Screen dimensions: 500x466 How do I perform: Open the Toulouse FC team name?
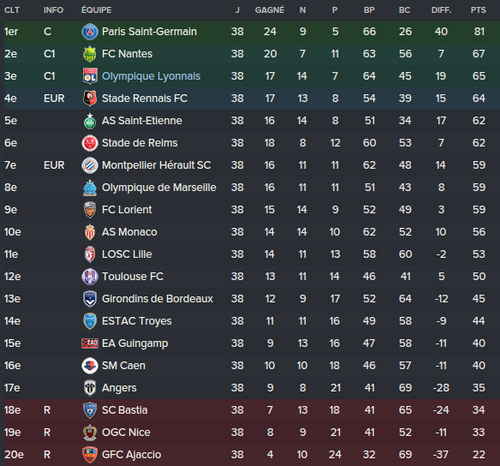click(133, 276)
